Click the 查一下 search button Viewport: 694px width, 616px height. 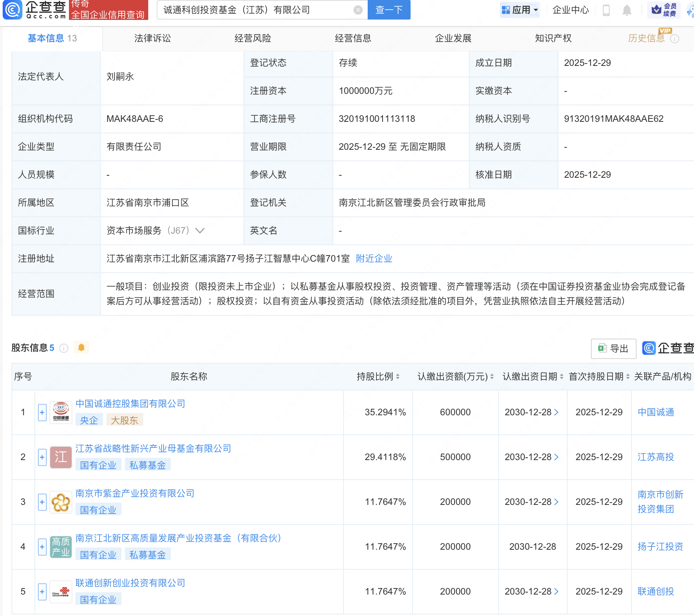[x=389, y=10]
